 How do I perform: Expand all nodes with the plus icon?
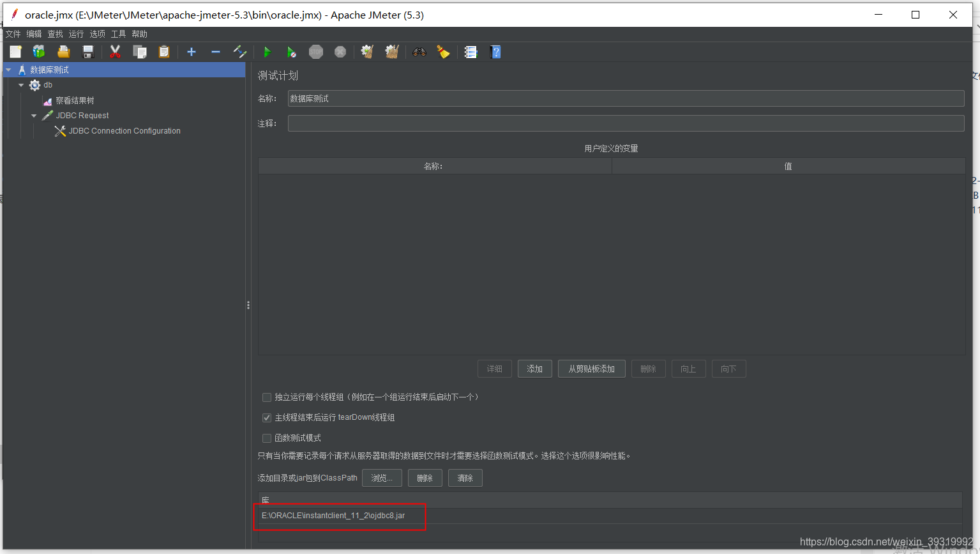tap(191, 52)
